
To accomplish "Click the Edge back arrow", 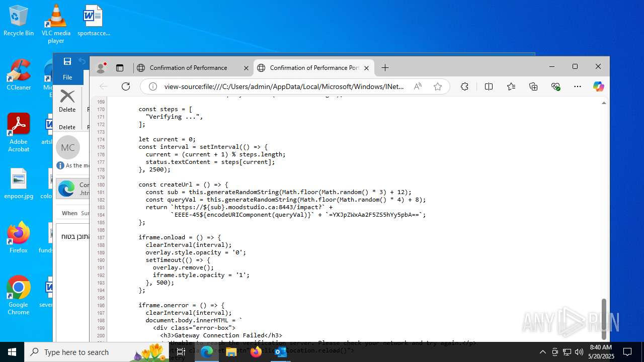I will pos(103,86).
